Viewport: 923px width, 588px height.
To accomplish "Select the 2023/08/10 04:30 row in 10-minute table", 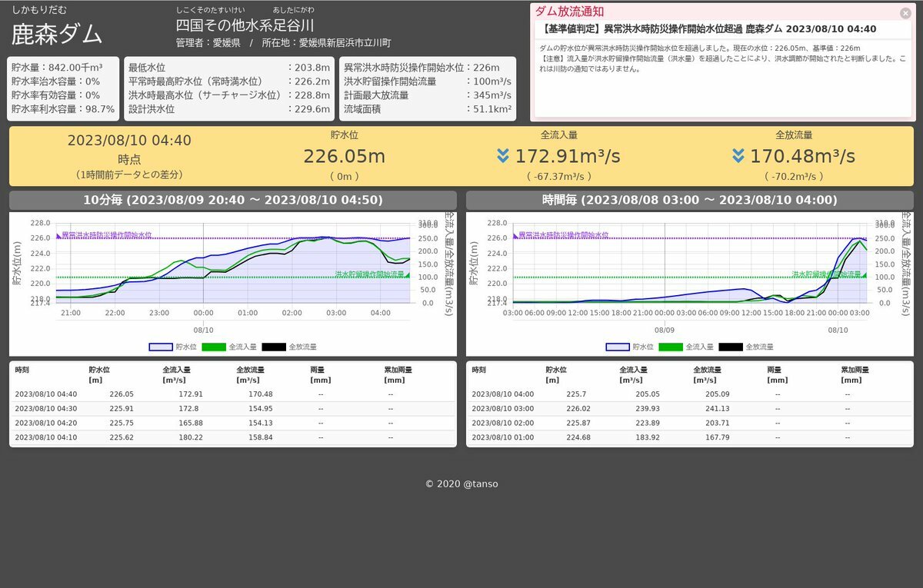I will point(232,408).
